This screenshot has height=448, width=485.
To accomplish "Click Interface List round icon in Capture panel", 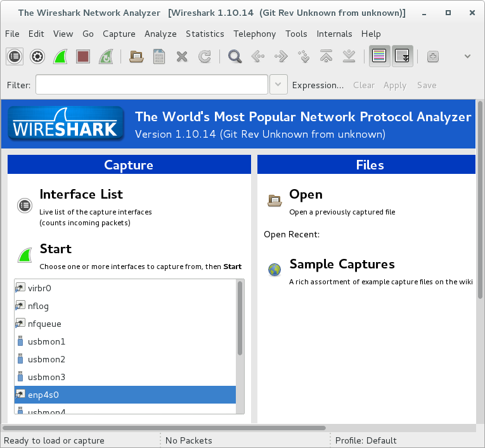I will [25, 206].
